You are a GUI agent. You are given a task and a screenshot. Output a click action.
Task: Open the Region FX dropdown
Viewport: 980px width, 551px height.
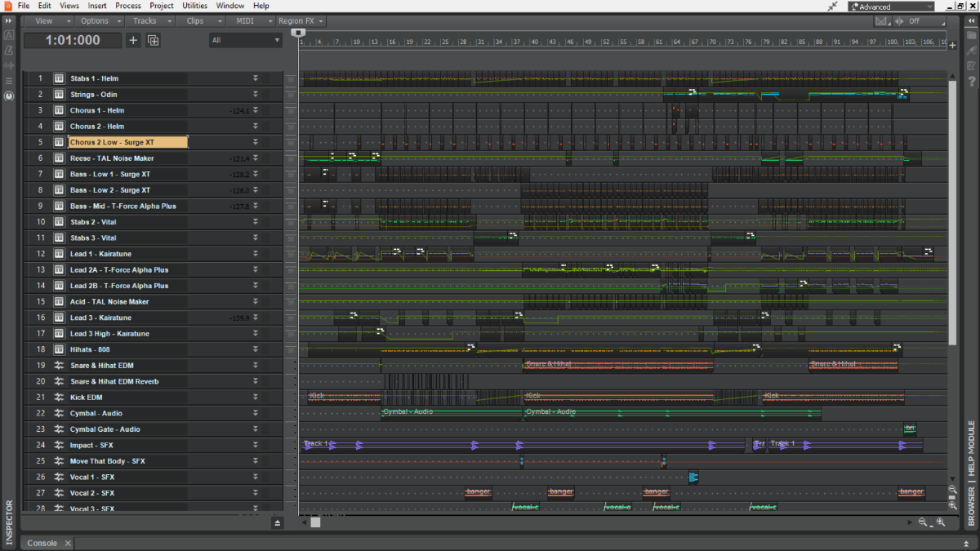301,20
